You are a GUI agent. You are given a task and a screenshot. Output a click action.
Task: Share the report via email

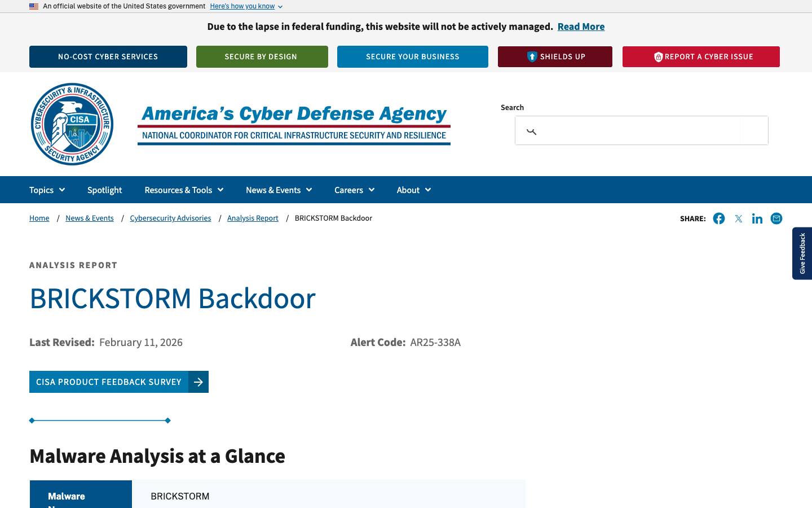pyautogui.click(x=776, y=218)
